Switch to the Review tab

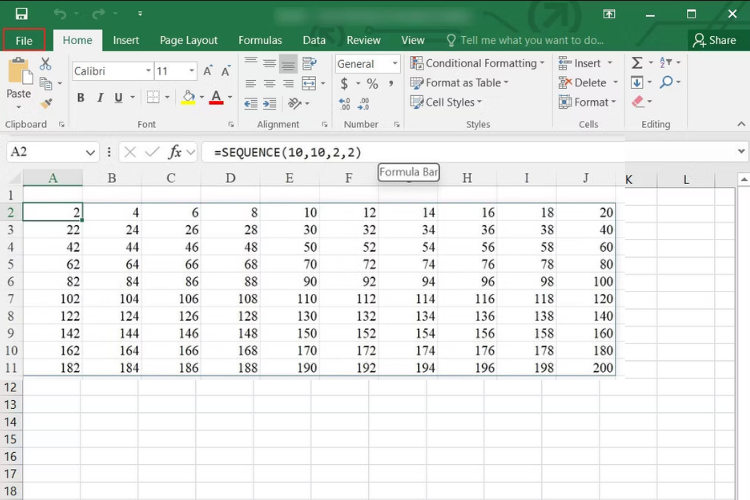(x=364, y=40)
